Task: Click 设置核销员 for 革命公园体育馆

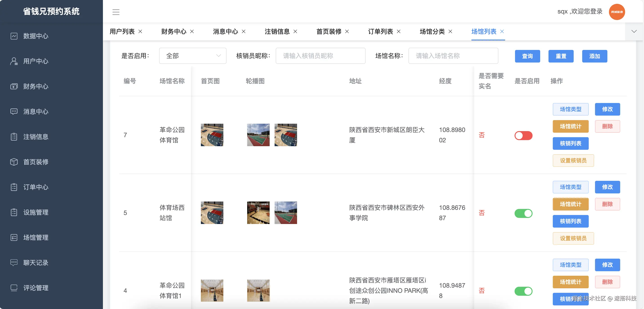Action: 573,160
